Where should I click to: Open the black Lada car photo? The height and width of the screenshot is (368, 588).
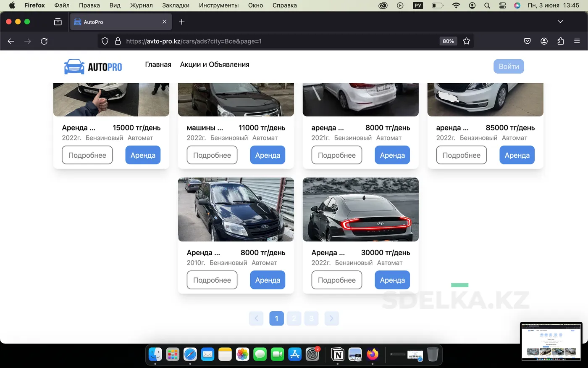[236, 209]
